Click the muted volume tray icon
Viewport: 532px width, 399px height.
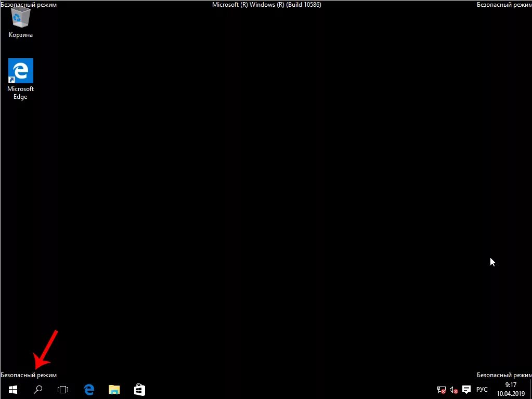point(454,390)
